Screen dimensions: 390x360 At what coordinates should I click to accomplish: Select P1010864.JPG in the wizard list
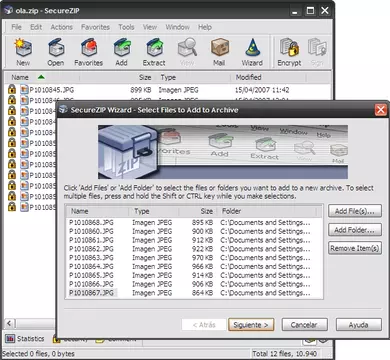(91, 266)
